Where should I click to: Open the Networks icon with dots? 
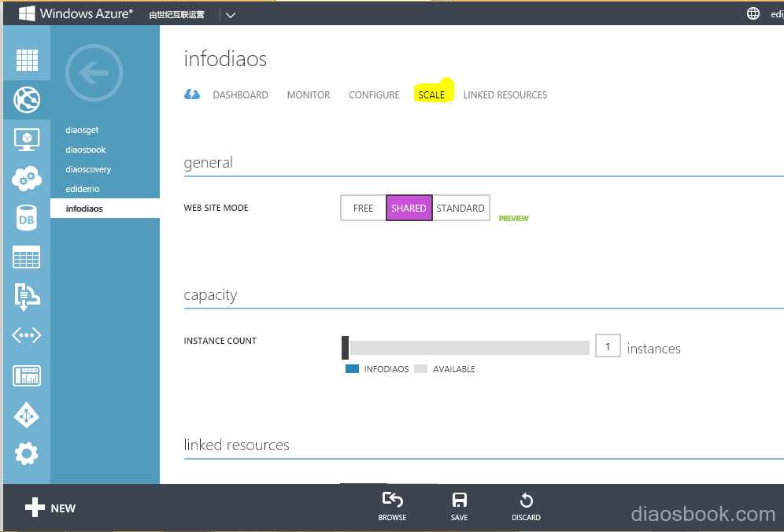point(27,336)
